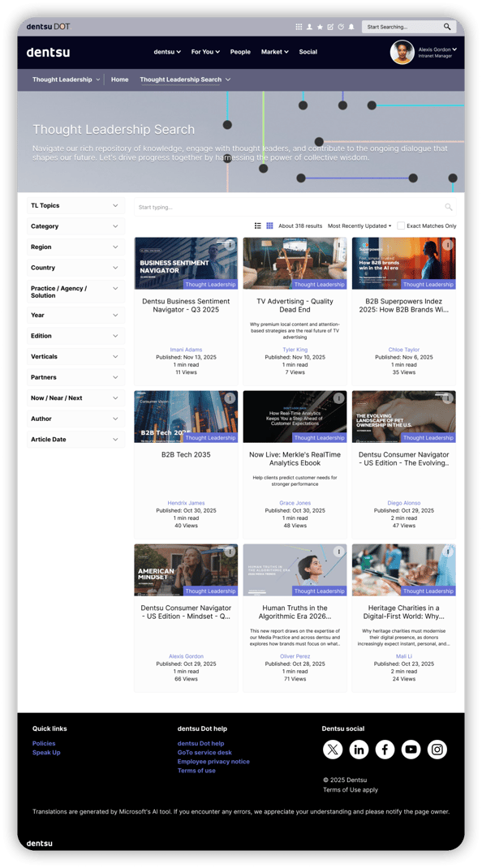Open Dentsu X (Twitter) social icon
482x868 pixels.
(x=333, y=750)
